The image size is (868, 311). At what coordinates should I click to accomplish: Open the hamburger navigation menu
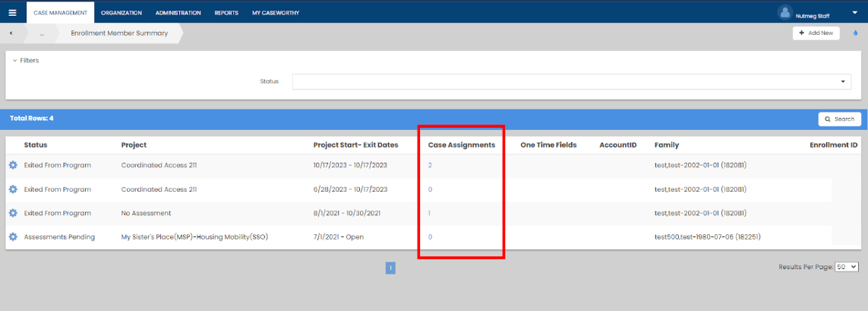click(12, 12)
